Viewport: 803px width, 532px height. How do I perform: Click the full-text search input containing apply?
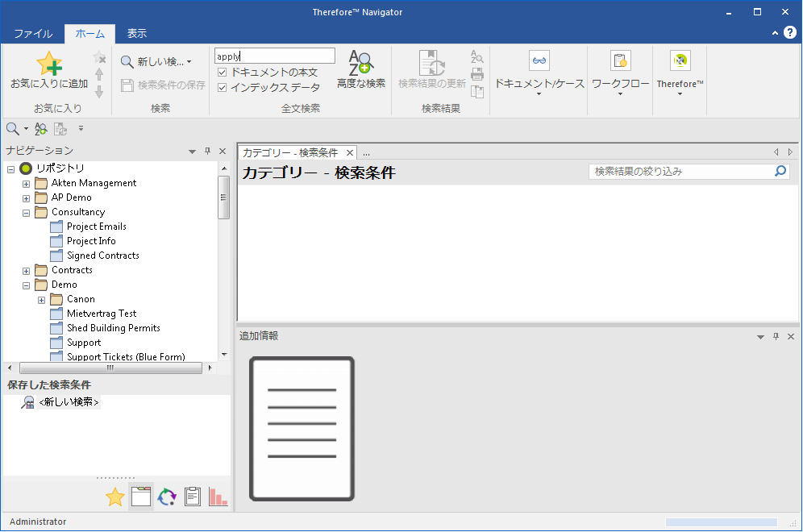click(274, 56)
